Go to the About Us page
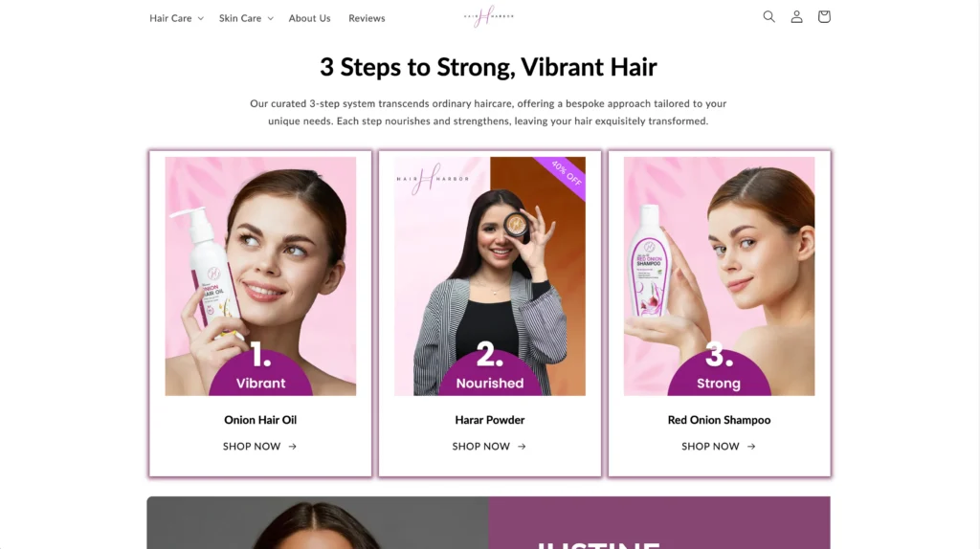The height and width of the screenshot is (549, 980). tap(309, 18)
